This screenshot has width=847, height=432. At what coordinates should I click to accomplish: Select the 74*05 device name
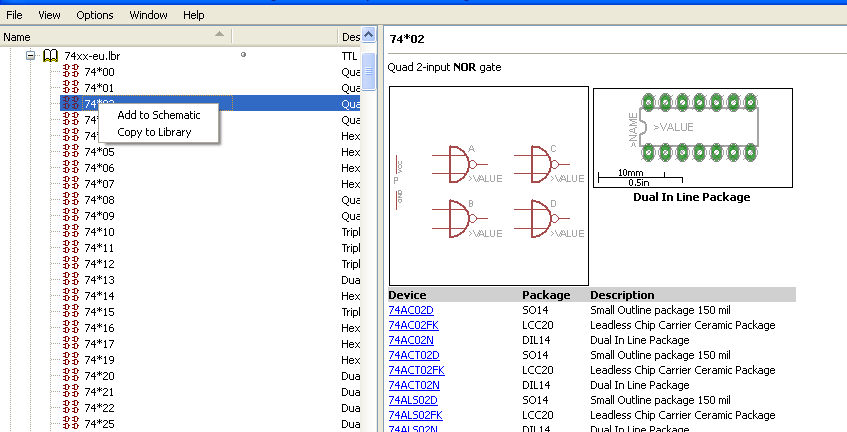coord(99,152)
